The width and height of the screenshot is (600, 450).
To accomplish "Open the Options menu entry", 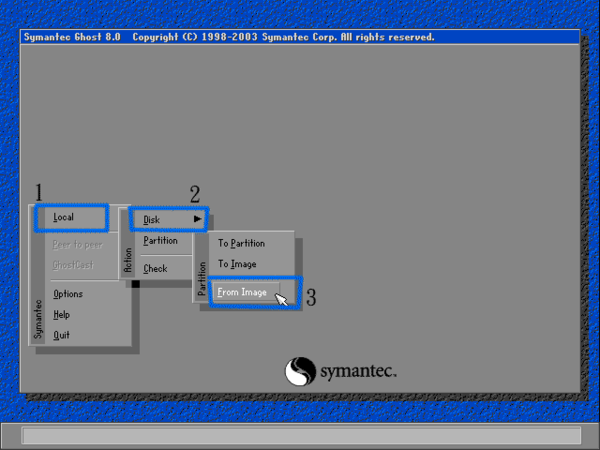I will [68, 294].
